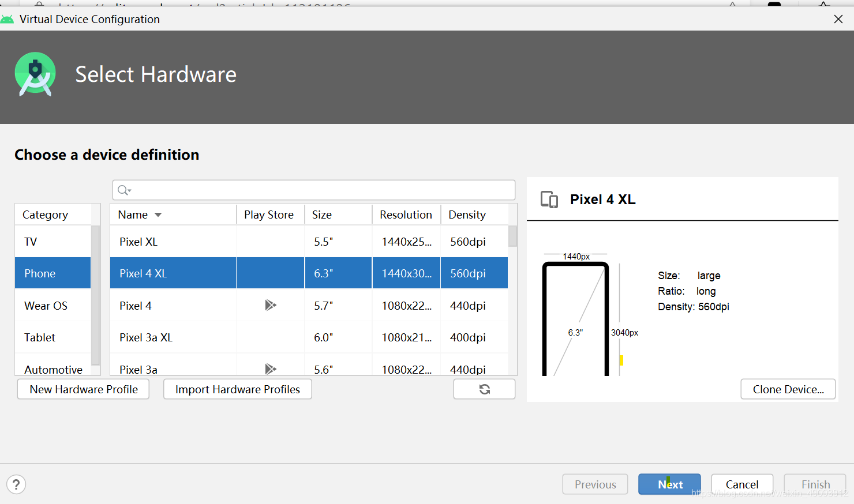Click Import Hardware Profiles button
The width and height of the screenshot is (854, 504).
point(238,389)
